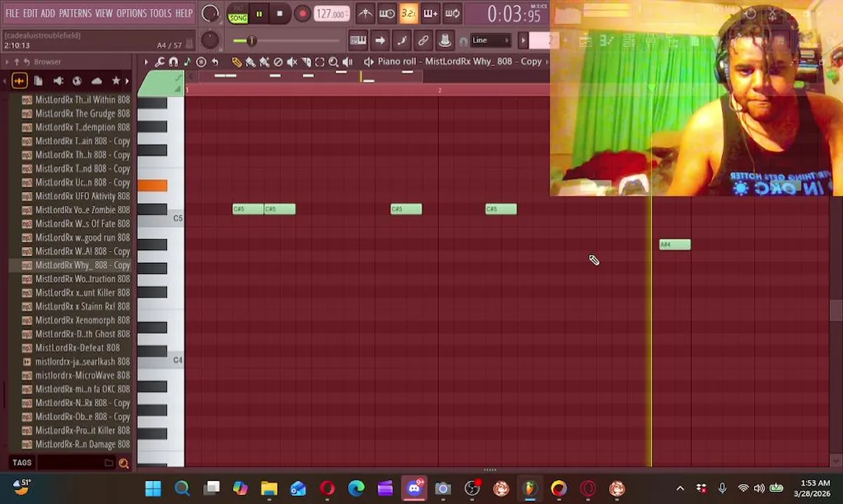843x504 pixels.
Task: Switch to the browser starred favorites tab
Action: click(116, 81)
